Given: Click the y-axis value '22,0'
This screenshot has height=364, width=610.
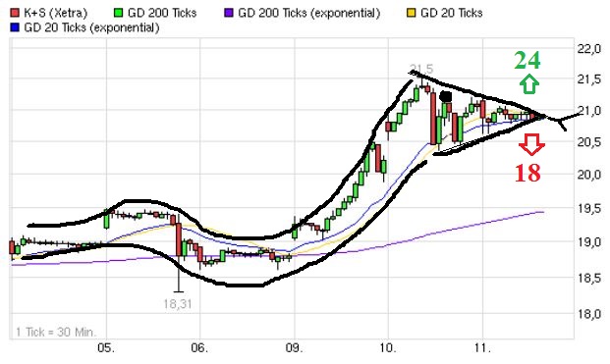Looking at the screenshot, I should pos(589,49).
